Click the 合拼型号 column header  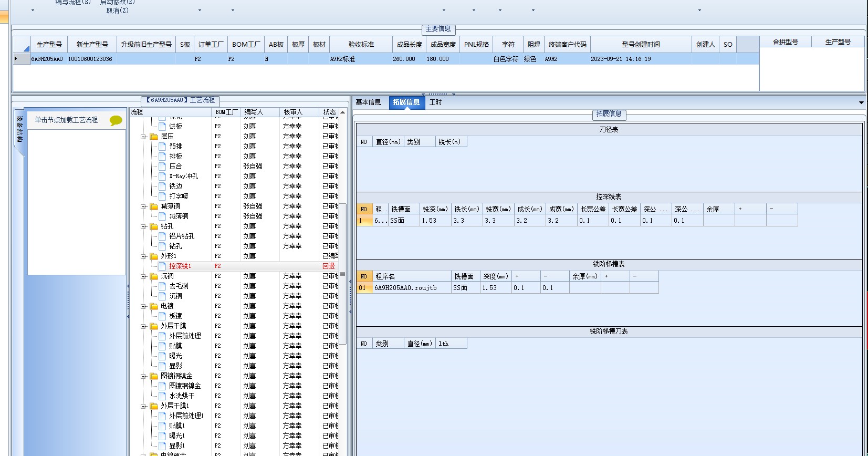click(786, 42)
